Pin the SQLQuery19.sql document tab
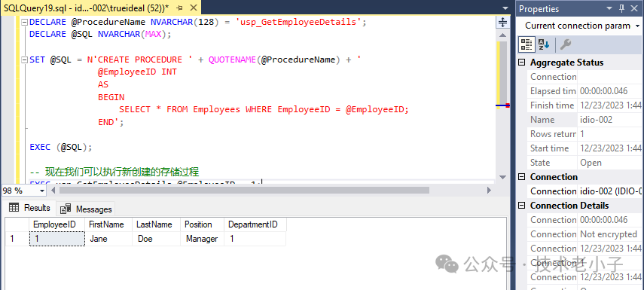 coord(179,8)
